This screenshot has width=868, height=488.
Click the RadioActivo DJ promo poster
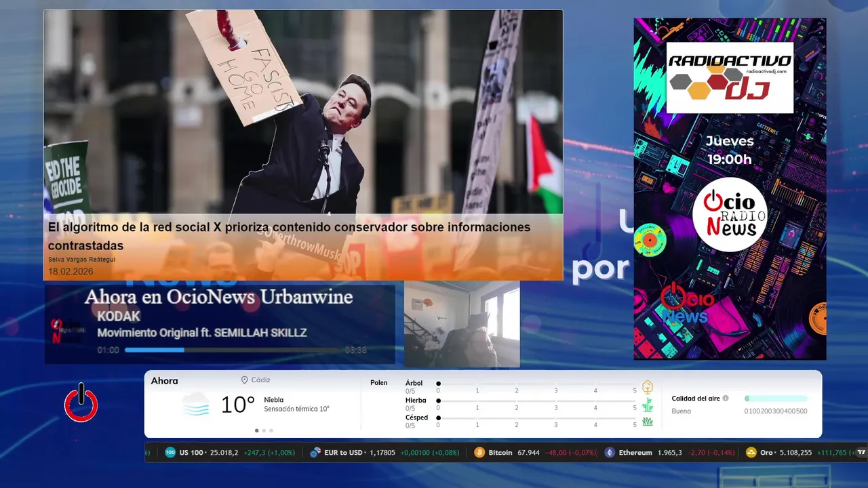(730, 189)
